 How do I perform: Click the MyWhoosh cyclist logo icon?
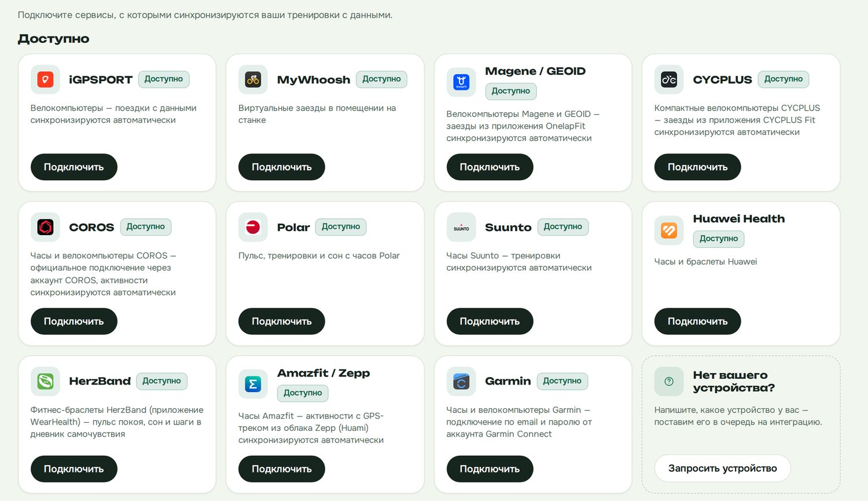point(253,79)
